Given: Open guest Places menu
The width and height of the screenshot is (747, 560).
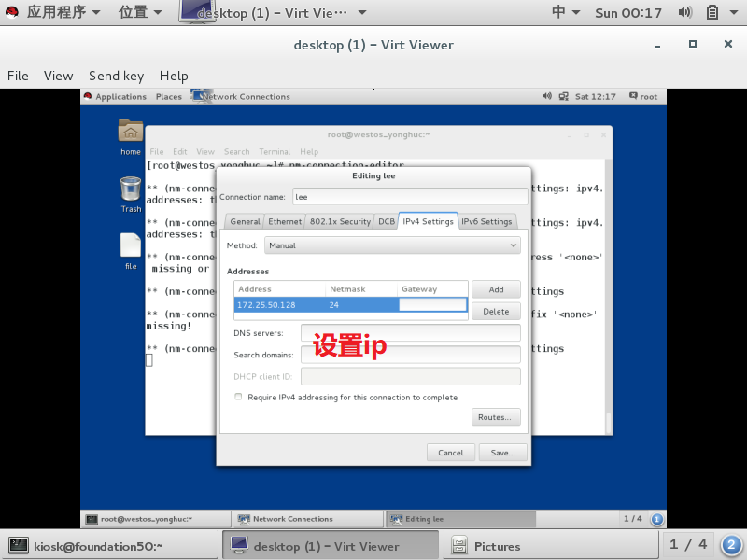Looking at the screenshot, I should pyautogui.click(x=169, y=97).
